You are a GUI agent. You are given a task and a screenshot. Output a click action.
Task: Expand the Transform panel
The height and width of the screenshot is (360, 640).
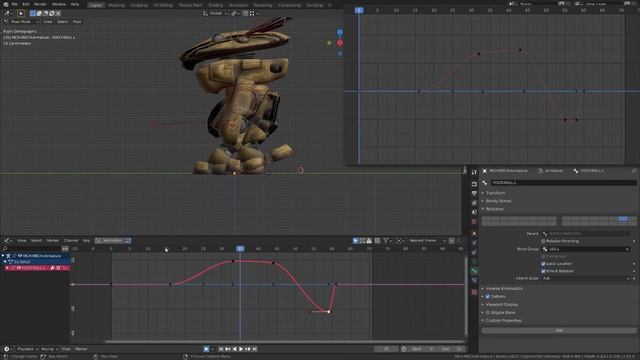tap(495, 193)
